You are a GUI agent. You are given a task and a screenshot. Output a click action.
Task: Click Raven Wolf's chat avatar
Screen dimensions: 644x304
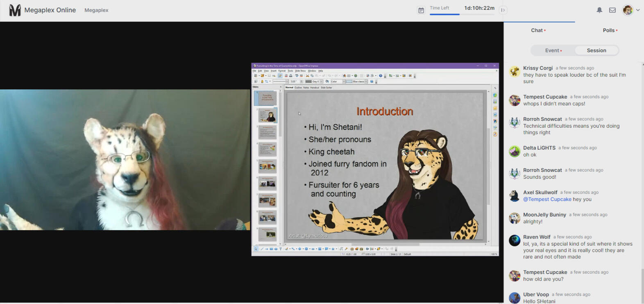coord(514,240)
